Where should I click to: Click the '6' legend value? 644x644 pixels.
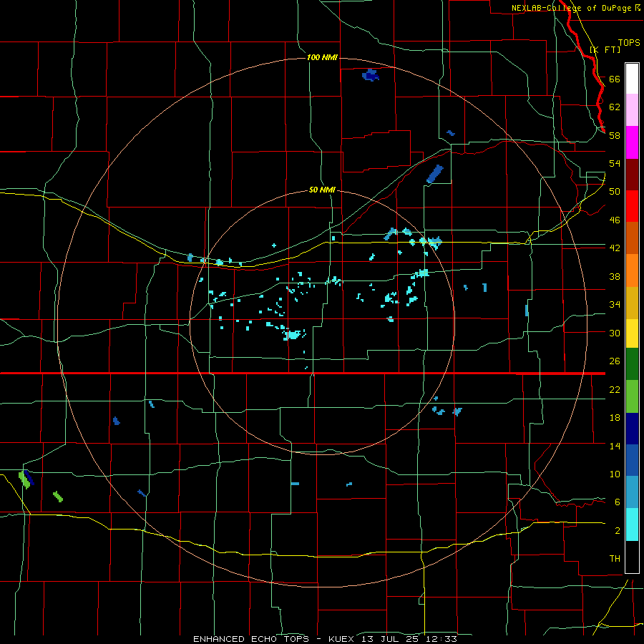pos(618,502)
